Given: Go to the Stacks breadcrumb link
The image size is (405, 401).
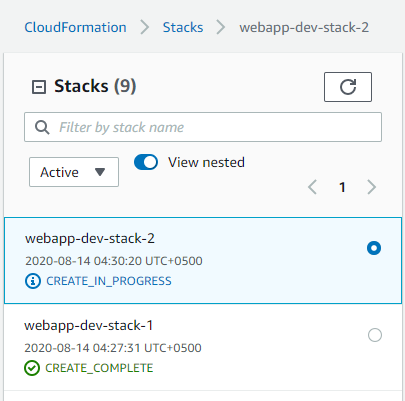Looking at the screenshot, I should tap(183, 27).
